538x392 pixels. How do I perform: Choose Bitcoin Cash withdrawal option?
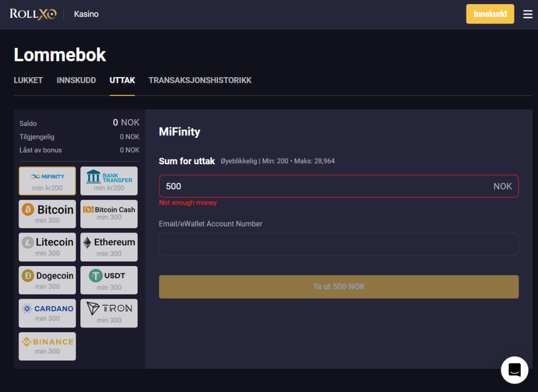tap(109, 214)
